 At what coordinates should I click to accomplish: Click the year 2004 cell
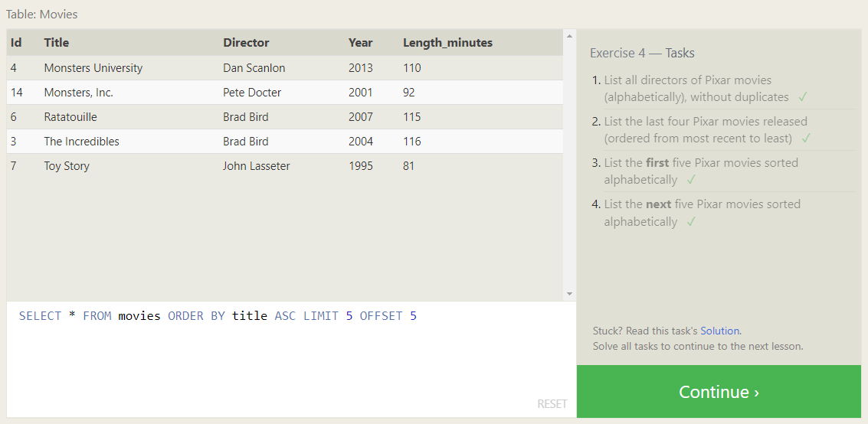360,142
